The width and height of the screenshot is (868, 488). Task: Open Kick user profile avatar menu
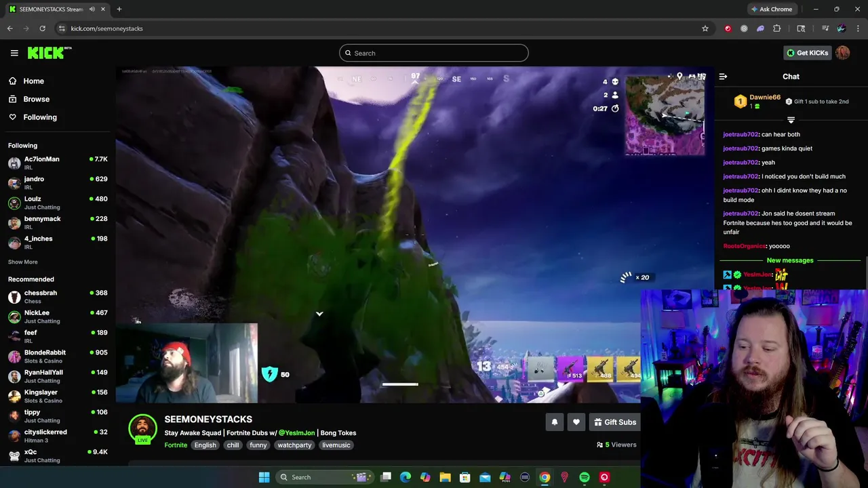point(842,53)
